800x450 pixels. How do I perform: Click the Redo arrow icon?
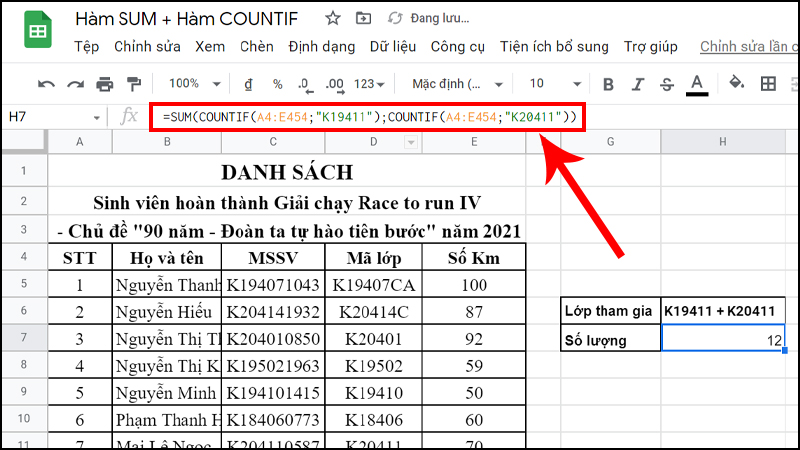point(75,84)
